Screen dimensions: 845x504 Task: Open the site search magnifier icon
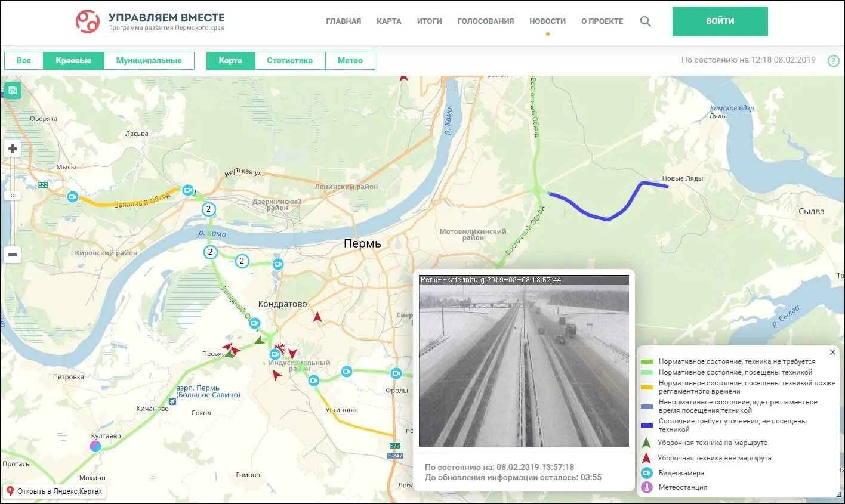click(645, 21)
